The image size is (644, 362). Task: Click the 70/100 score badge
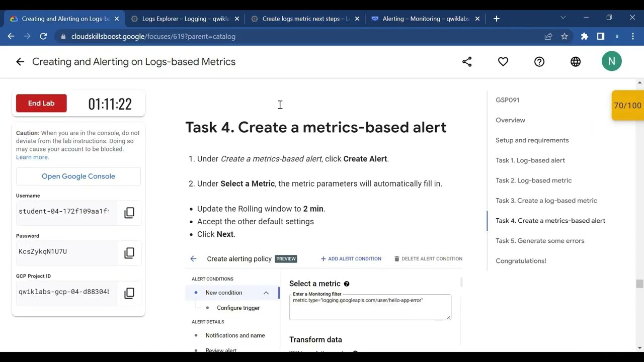point(627,106)
